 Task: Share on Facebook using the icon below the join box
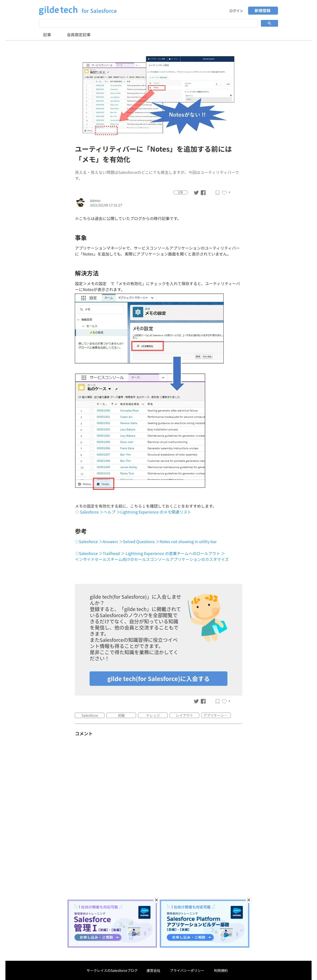(203, 701)
